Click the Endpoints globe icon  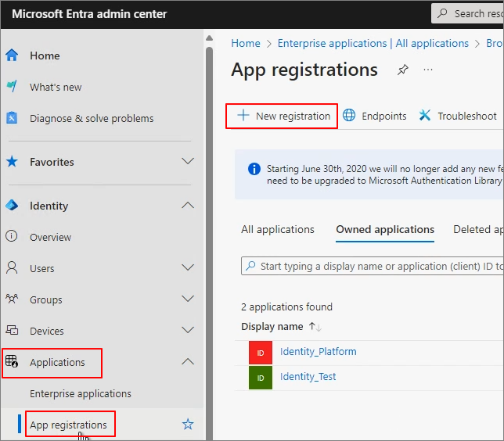pyautogui.click(x=349, y=115)
